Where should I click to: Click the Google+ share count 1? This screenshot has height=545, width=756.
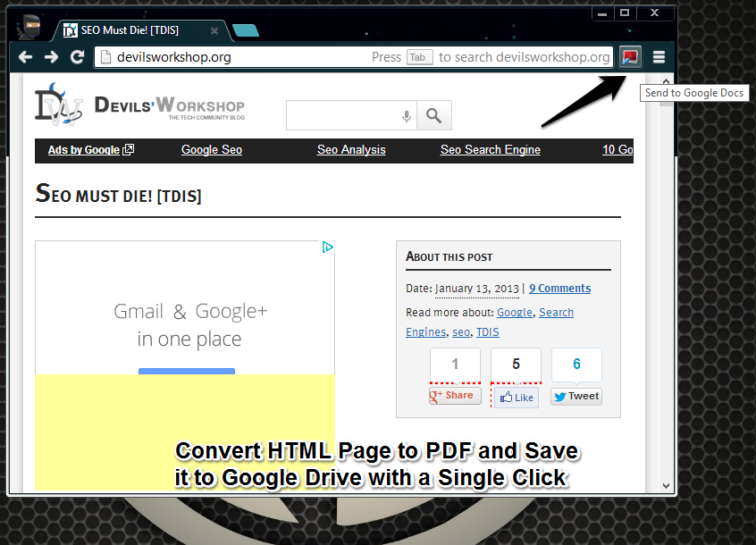coord(455,365)
